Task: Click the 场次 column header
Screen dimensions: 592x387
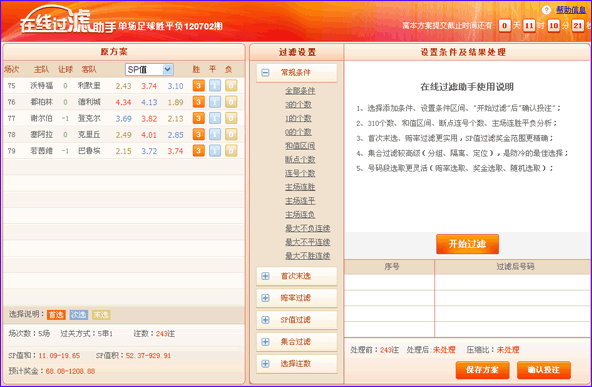Action: [x=12, y=69]
